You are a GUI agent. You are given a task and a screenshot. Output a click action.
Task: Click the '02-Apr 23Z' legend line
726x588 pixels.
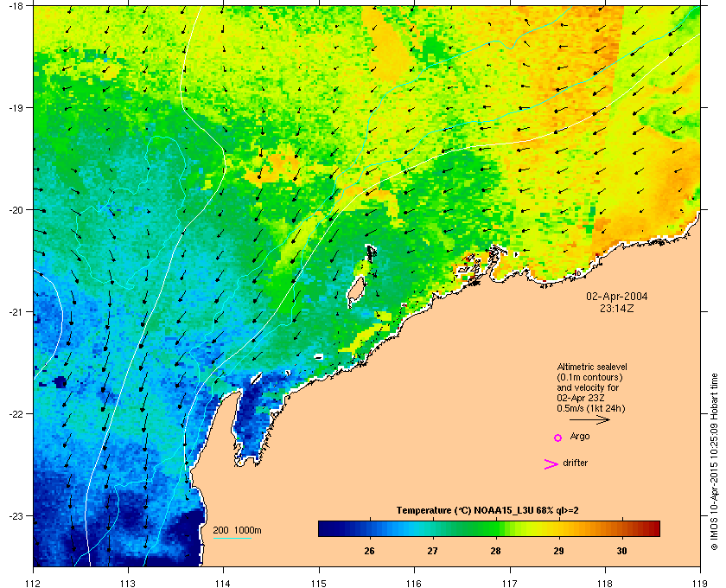pos(581,398)
